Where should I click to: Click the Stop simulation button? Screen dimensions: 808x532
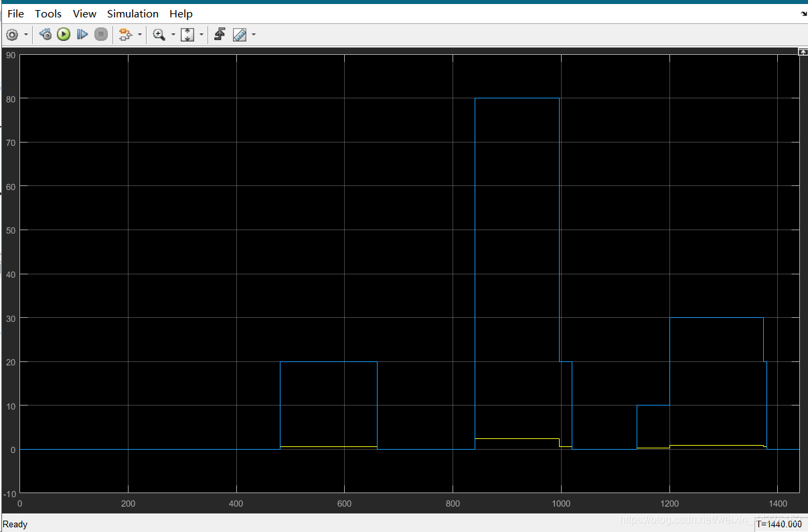[x=101, y=34]
